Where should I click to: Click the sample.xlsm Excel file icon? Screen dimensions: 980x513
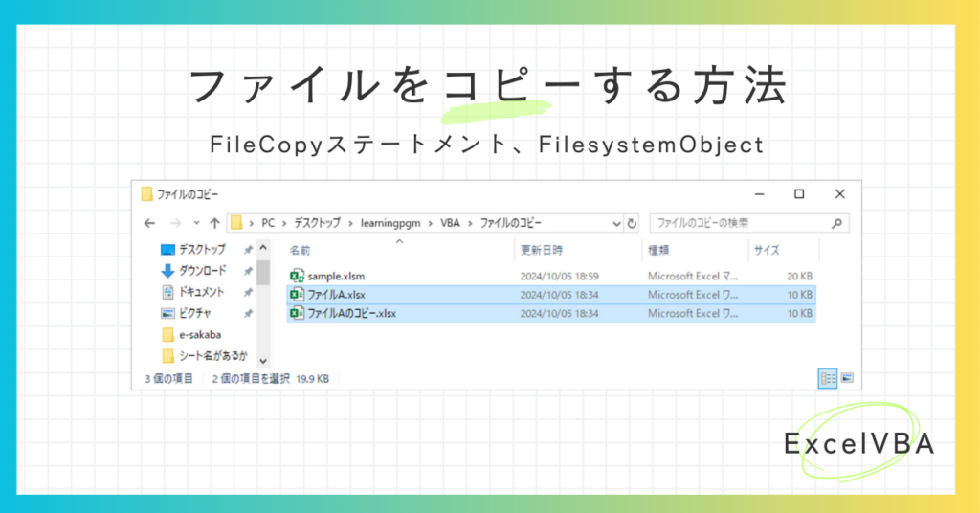pyautogui.click(x=297, y=276)
